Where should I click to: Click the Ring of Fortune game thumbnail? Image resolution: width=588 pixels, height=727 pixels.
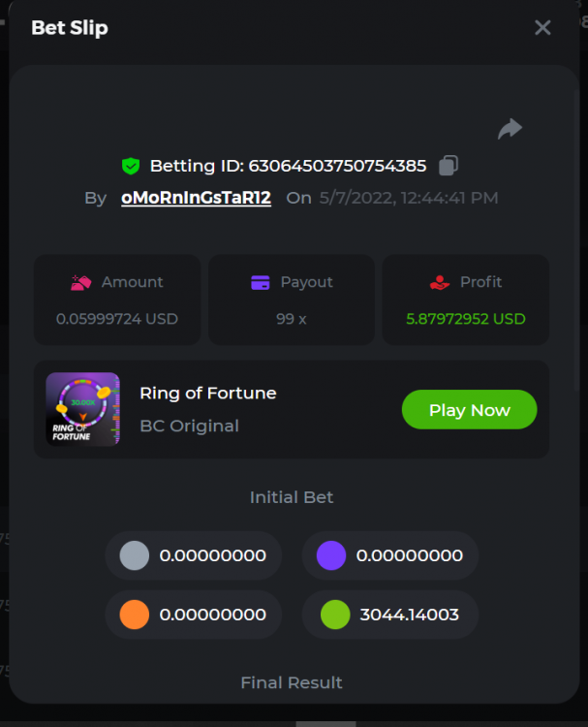[83, 409]
